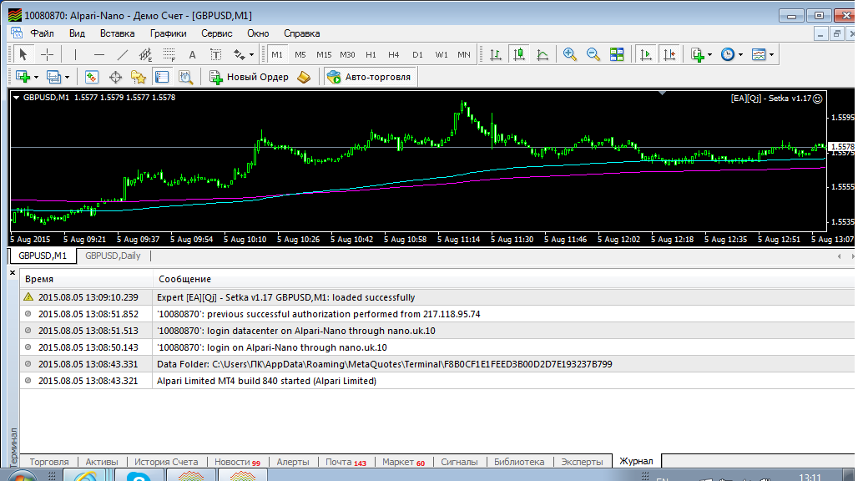The image size is (868, 481).
Task: Tile chart windows
Action: 617,54
